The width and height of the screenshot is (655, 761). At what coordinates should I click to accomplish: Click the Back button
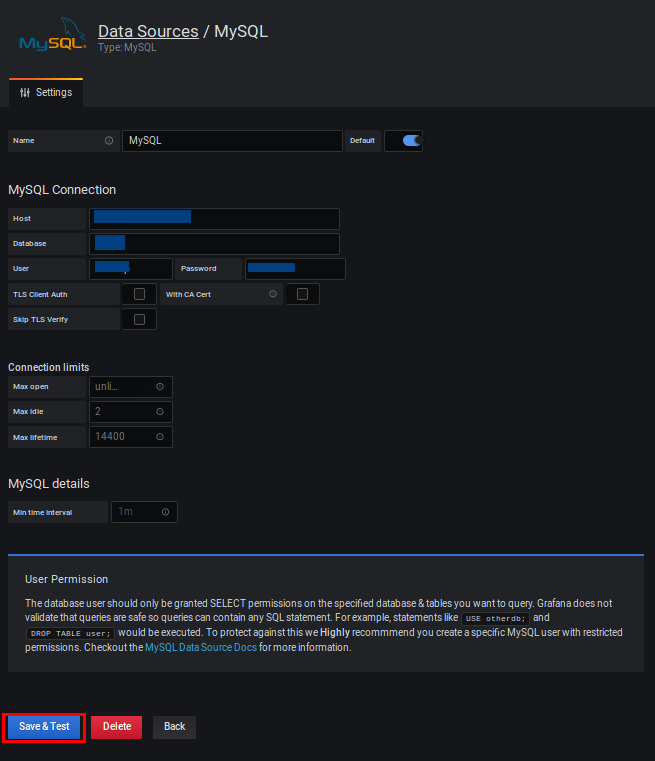pos(174,727)
